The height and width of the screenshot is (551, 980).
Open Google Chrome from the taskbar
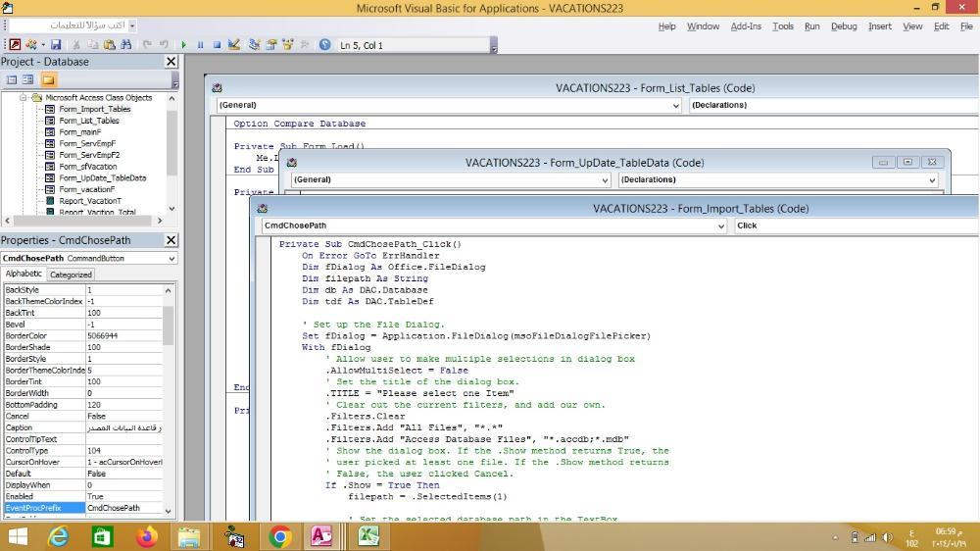280,536
